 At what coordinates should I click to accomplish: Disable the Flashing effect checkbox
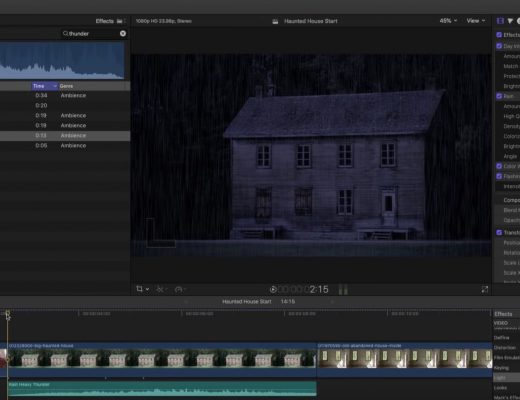coord(499,176)
